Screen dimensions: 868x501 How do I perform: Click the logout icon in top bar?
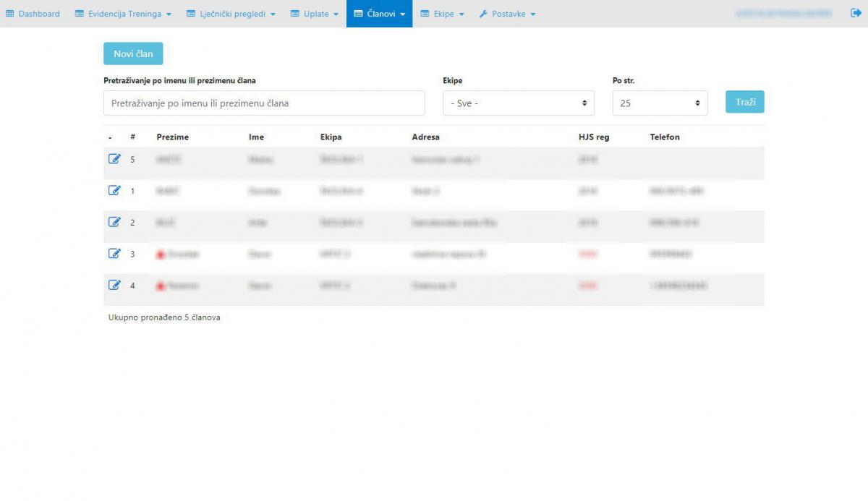point(856,13)
